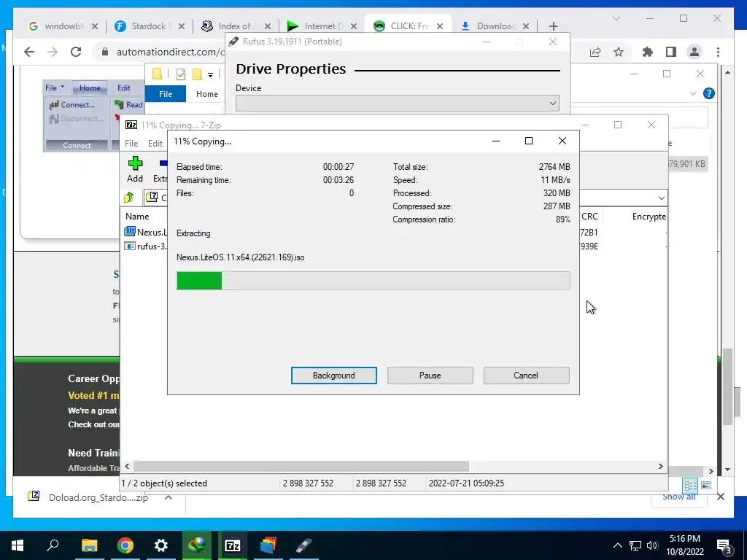Switch Explorer to details view icon
Viewport: 747px width, 560px height.
[690, 485]
